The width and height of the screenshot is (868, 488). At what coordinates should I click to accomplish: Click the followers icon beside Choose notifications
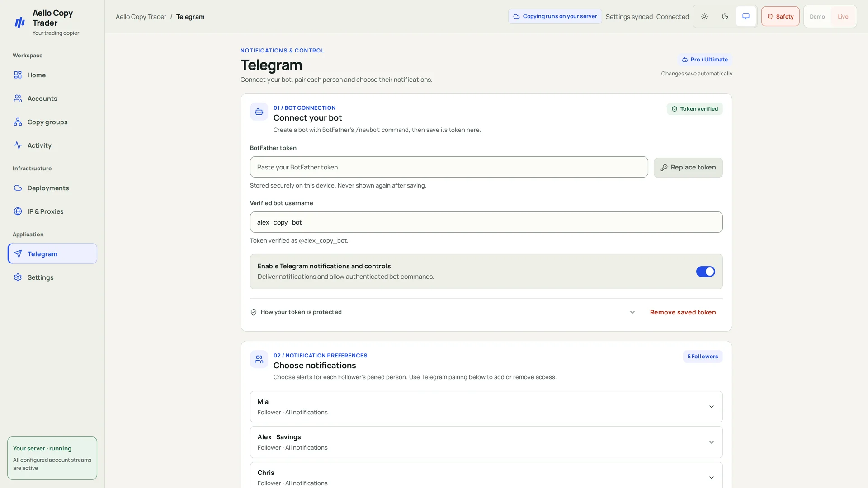click(259, 359)
